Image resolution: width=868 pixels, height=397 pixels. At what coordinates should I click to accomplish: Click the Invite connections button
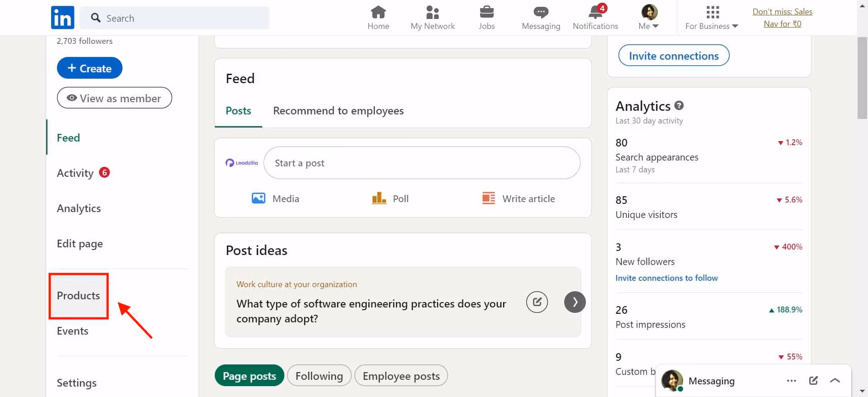[674, 55]
